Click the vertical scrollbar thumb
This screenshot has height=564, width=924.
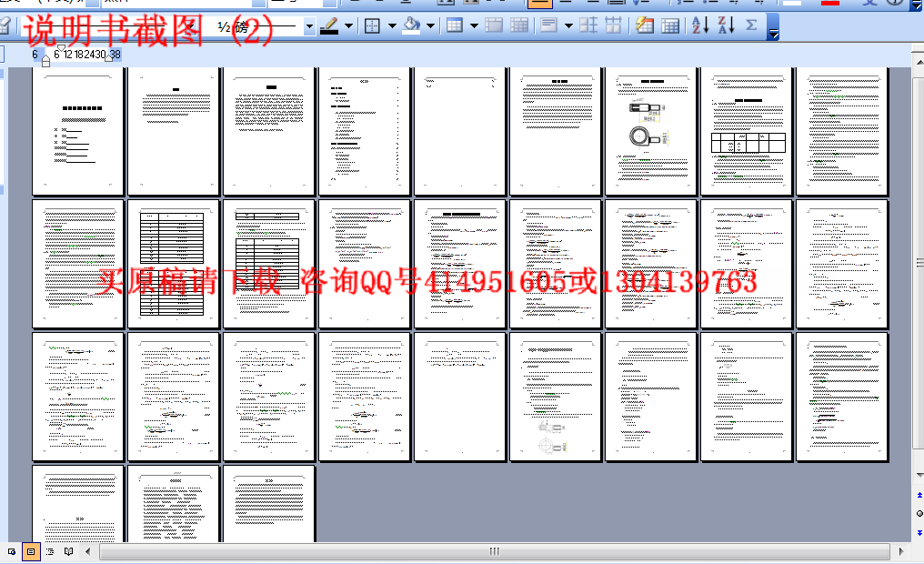click(919, 262)
